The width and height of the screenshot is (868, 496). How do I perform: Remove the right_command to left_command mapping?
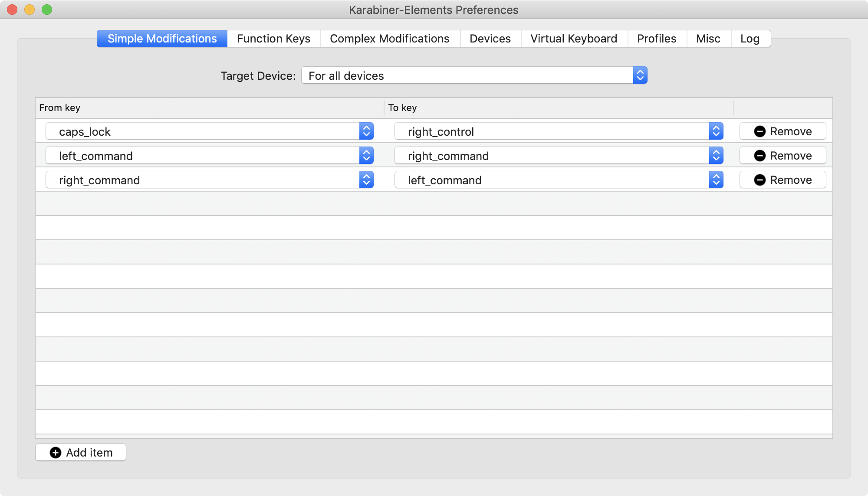click(783, 180)
